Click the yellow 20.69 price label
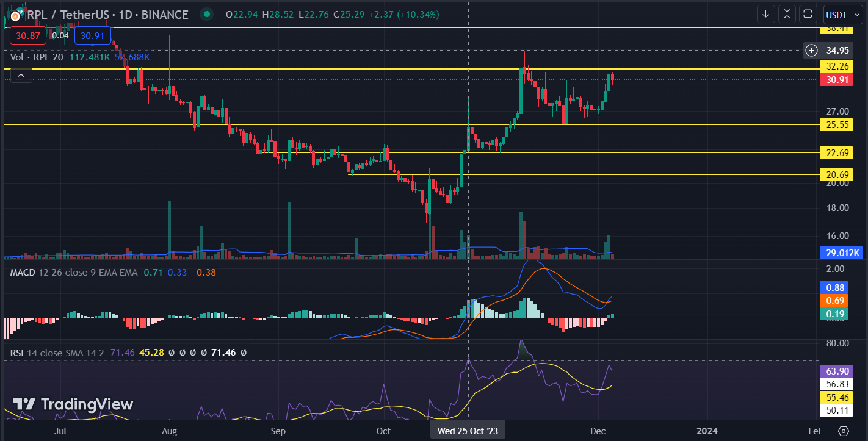This screenshot has height=441, width=868. (x=836, y=174)
